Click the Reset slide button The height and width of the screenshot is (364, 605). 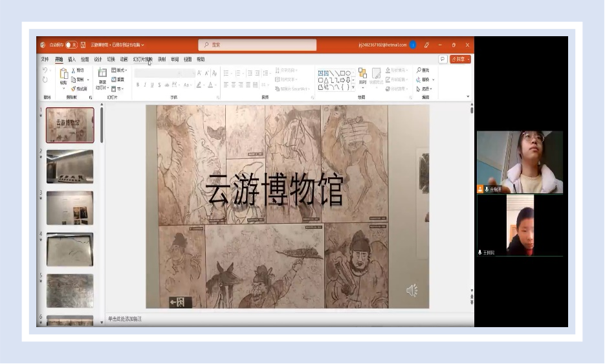(118, 80)
